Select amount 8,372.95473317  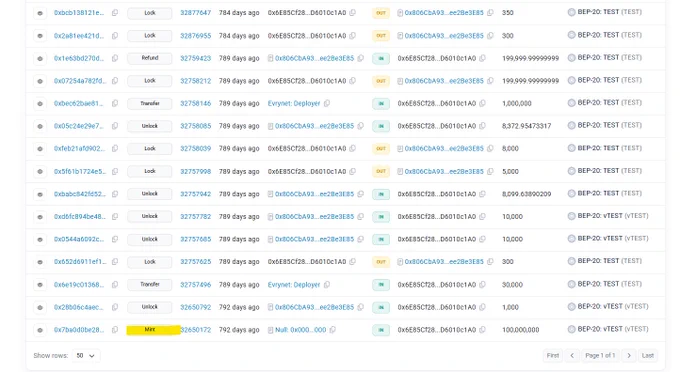point(526,126)
